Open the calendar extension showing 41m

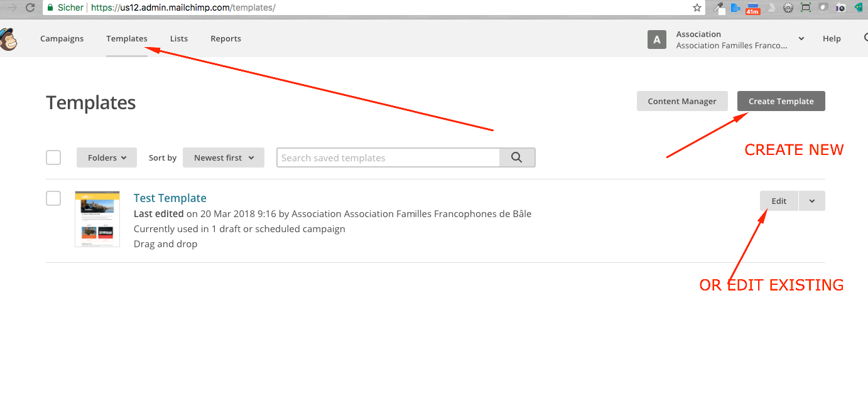click(753, 8)
